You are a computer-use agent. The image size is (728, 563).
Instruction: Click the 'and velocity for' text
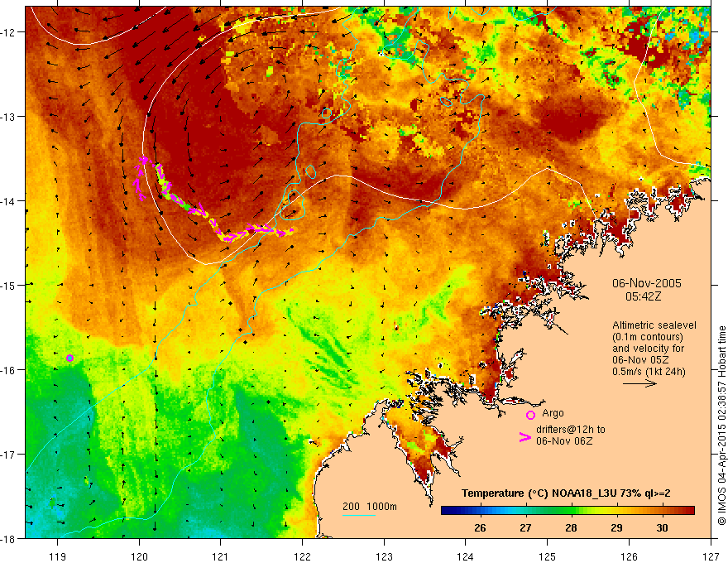point(648,349)
